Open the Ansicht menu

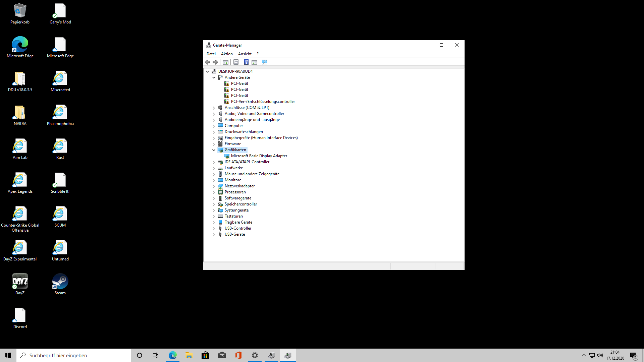click(x=245, y=54)
